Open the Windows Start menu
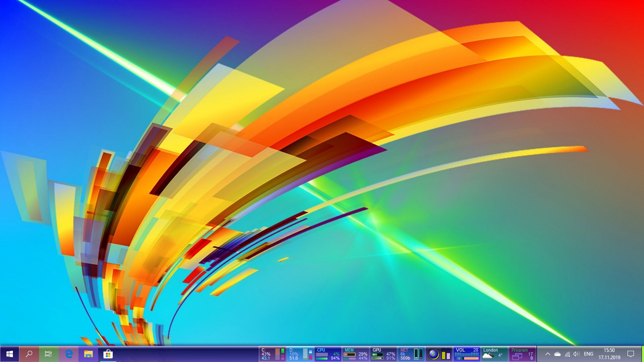The width and height of the screenshot is (644, 362). coord(10,354)
